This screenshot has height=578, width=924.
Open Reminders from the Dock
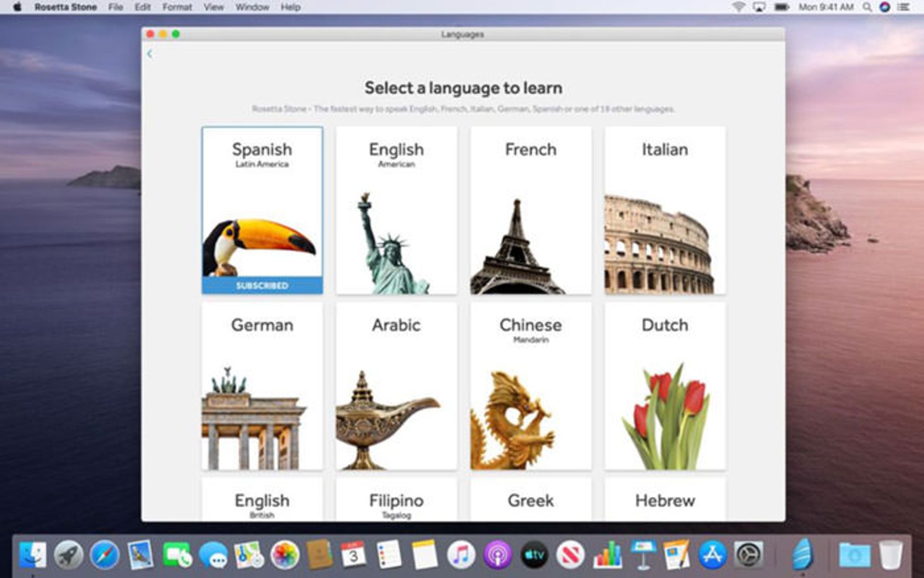pos(389,555)
